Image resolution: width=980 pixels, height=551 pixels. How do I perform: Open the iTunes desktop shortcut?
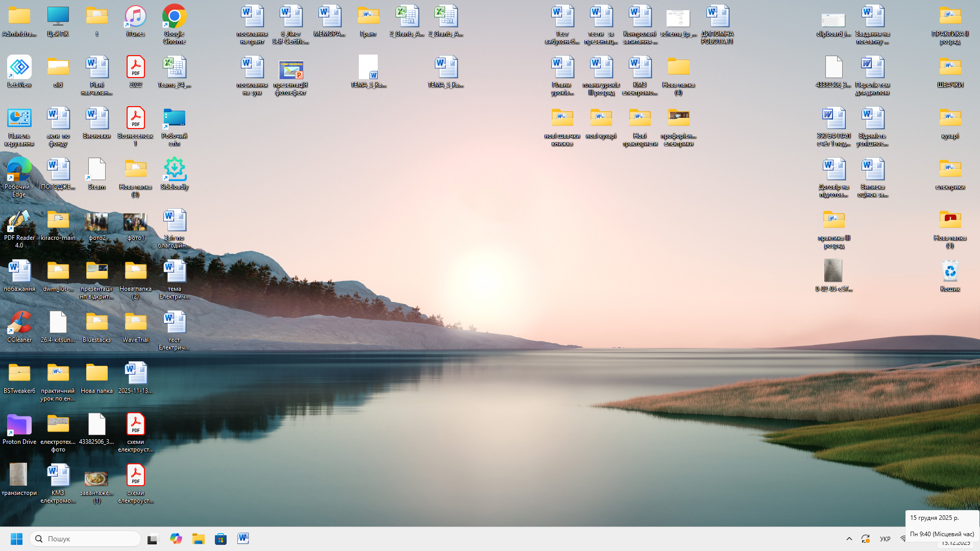point(135,21)
